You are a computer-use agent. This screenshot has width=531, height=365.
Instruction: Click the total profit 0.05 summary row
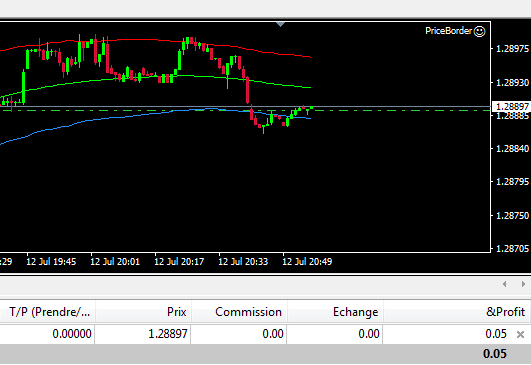click(x=266, y=354)
